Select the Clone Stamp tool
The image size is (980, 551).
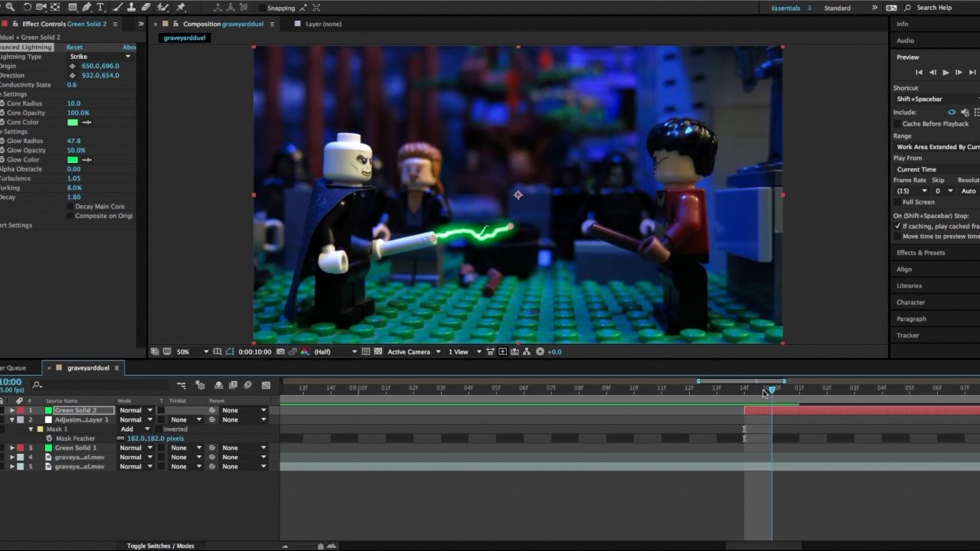pos(131,8)
